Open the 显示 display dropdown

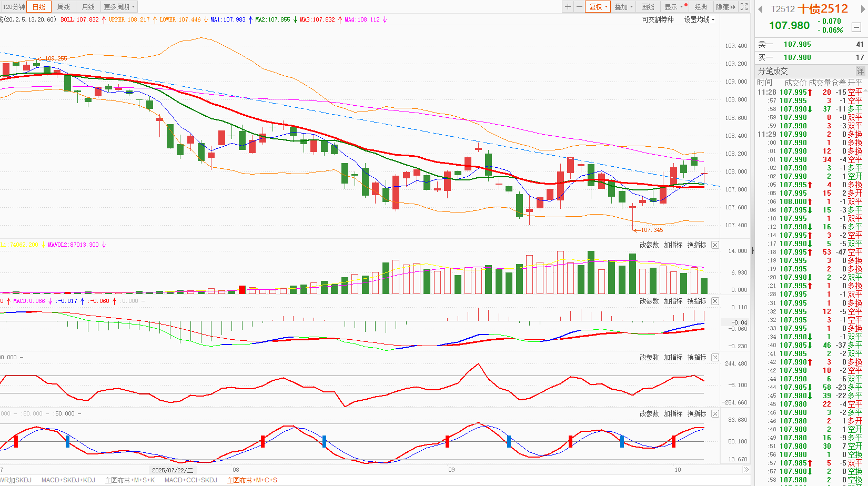[x=674, y=7]
